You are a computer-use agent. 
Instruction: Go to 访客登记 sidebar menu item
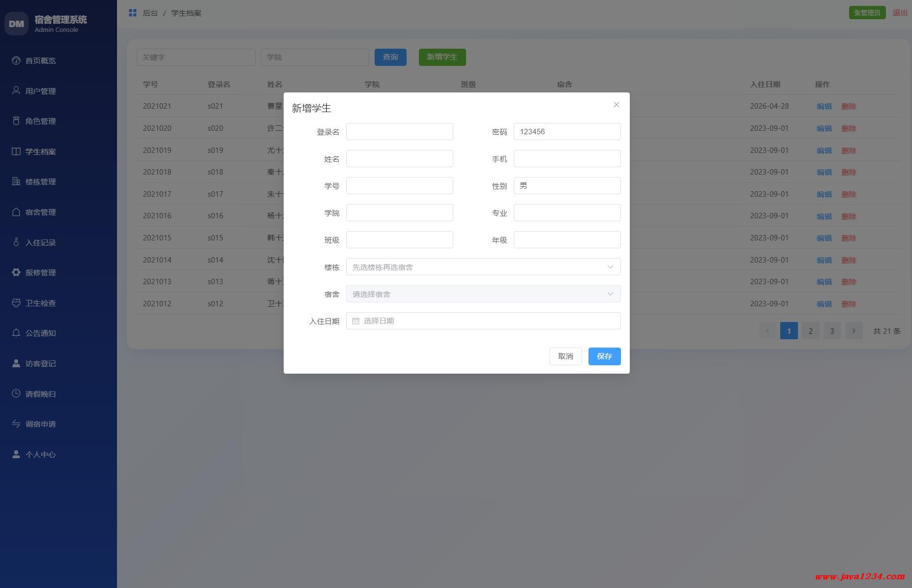click(x=40, y=363)
